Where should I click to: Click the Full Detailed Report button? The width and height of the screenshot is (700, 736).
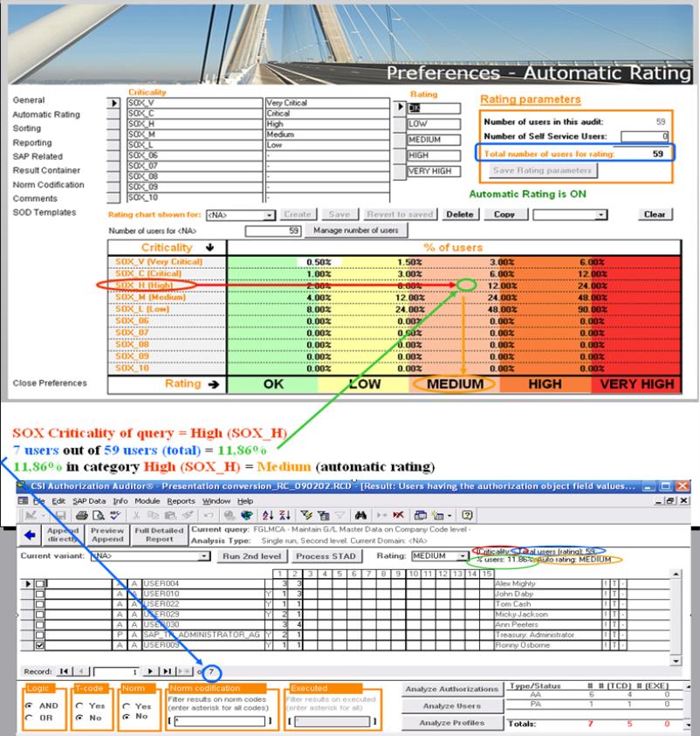click(x=159, y=534)
